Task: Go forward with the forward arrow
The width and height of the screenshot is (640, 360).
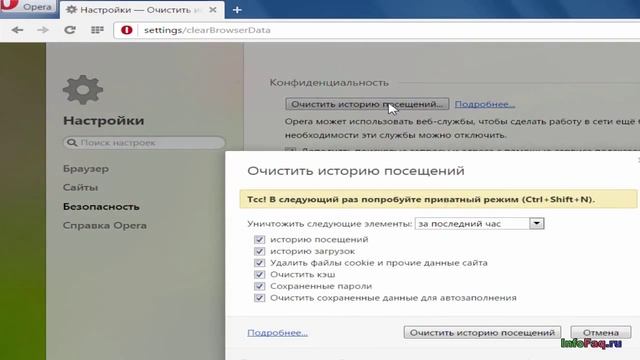Action: tap(43, 30)
